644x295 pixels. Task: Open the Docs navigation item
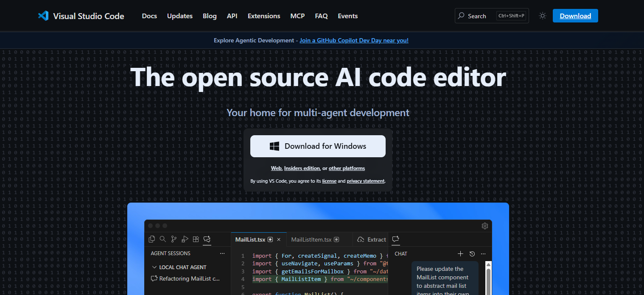click(x=149, y=16)
